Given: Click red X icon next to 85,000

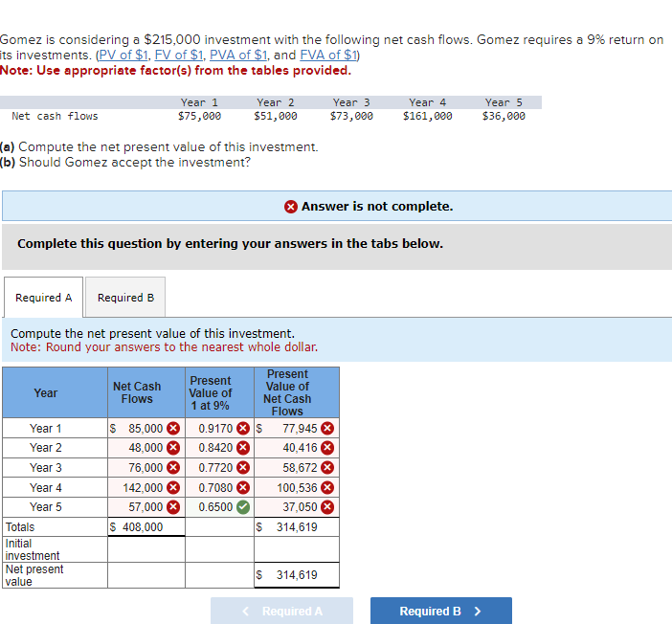Looking at the screenshot, I should point(173,428).
